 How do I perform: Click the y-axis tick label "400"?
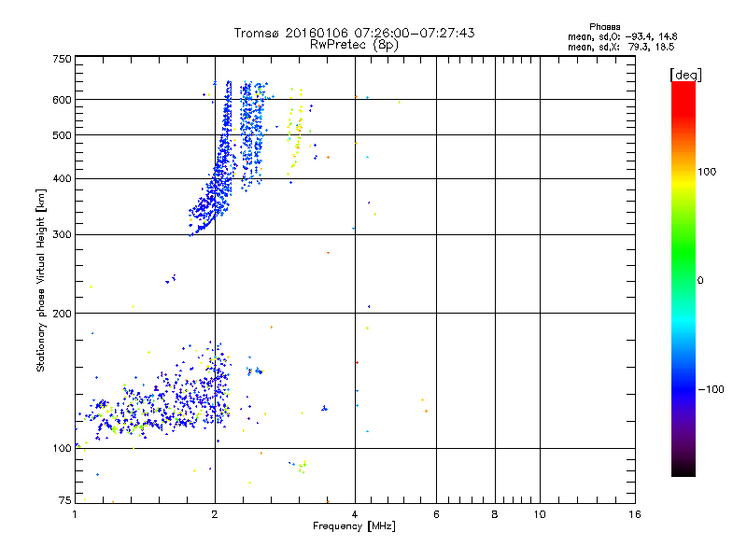pos(62,179)
